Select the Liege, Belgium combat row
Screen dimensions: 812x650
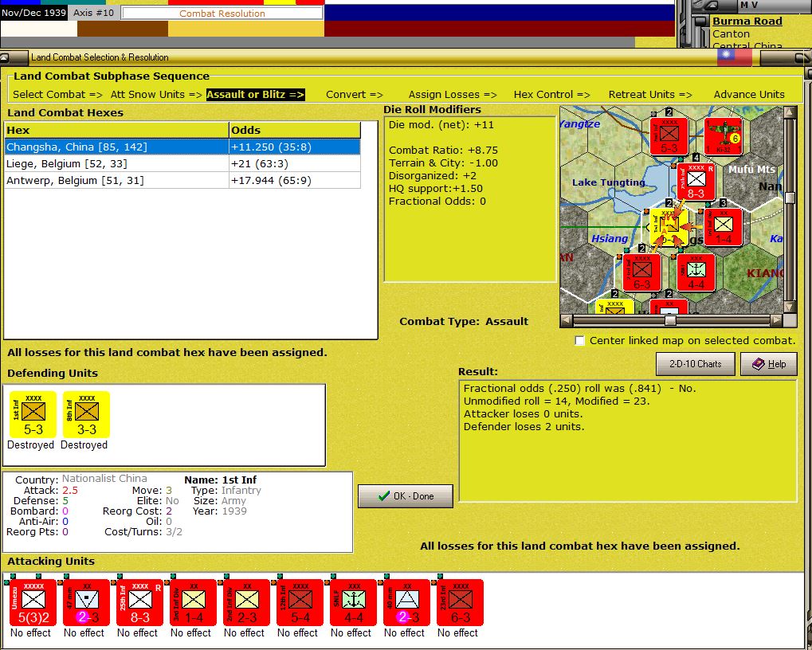click(x=182, y=163)
